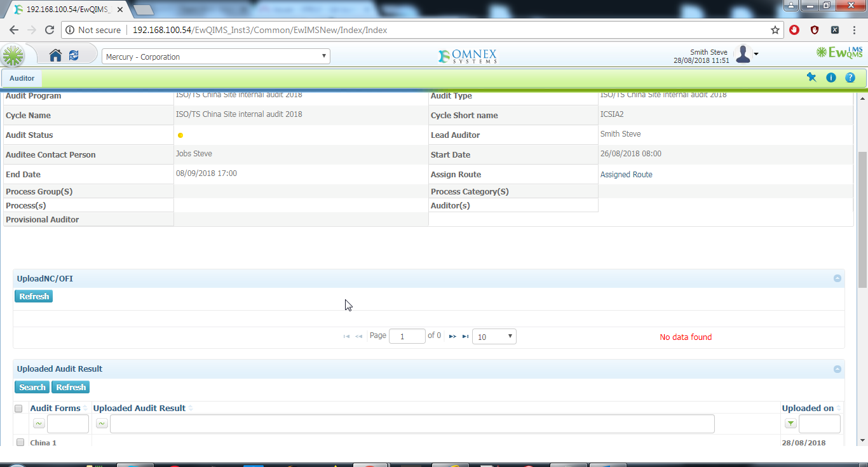Screen dimensions: 868x467
Task: Open a new browser tab
Action: click(144, 10)
